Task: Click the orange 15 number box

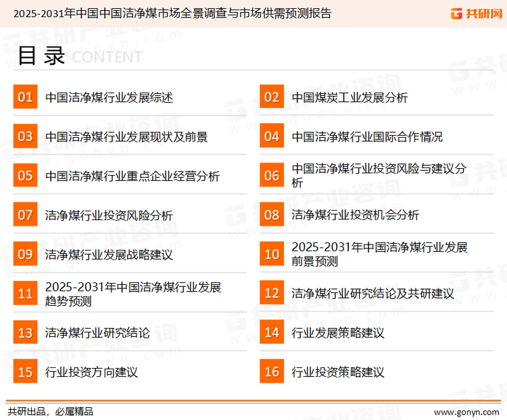Action: click(25, 371)
